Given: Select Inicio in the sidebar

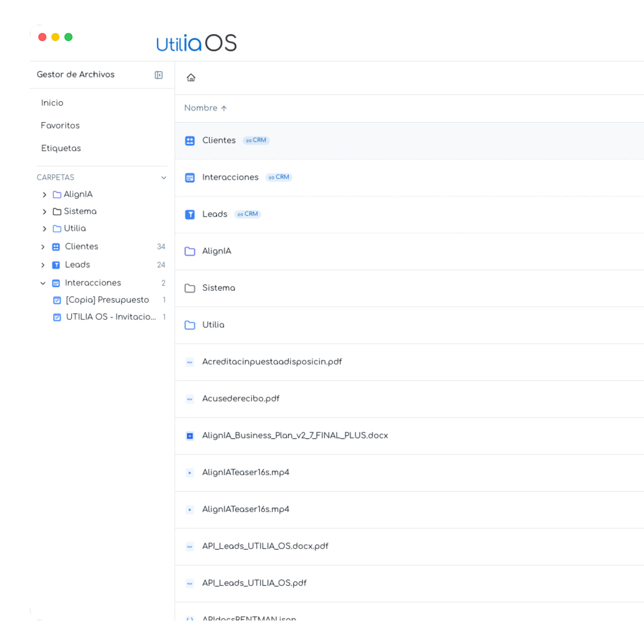Looking at the screenshot, I should (52, 103).
